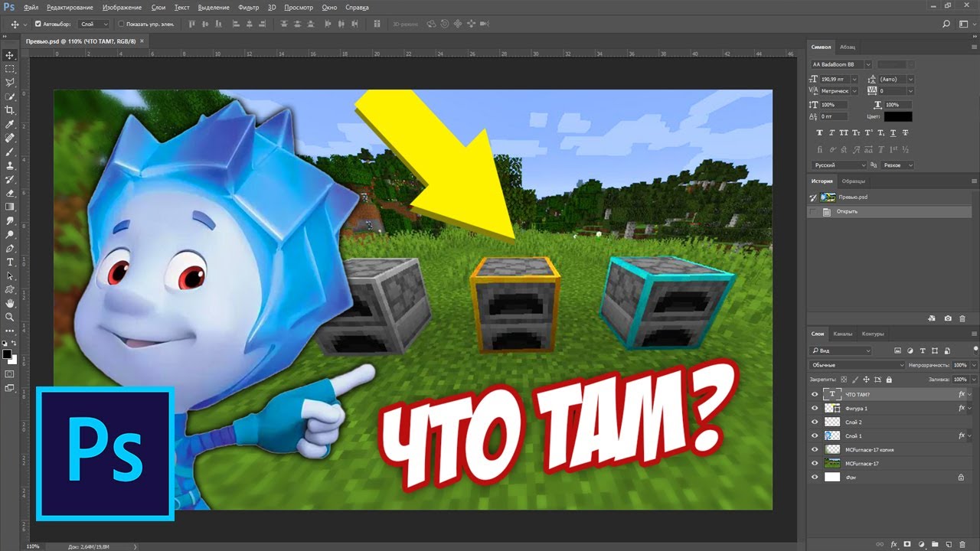Switch to the Каналы tab
The image size is (980, 551).
(x=843, y=334)
